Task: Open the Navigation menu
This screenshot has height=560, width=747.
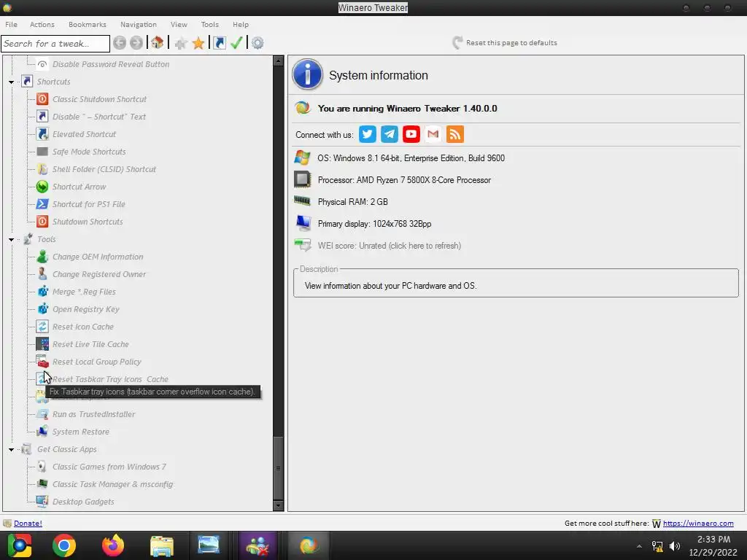Action: (x=138, y=24)
